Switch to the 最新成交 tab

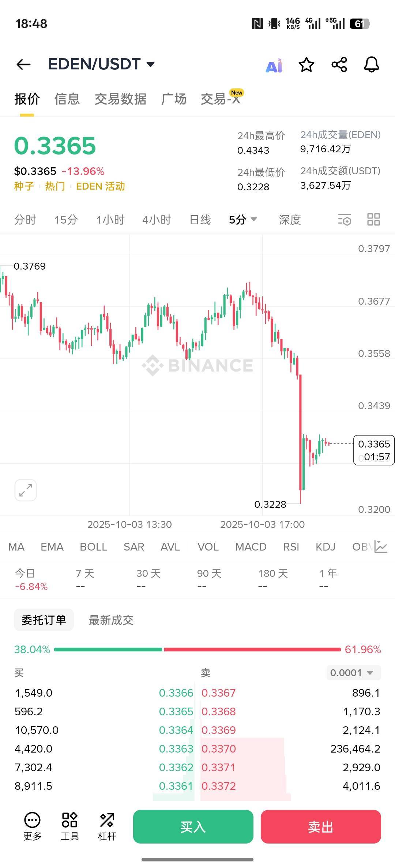point(111,620)
